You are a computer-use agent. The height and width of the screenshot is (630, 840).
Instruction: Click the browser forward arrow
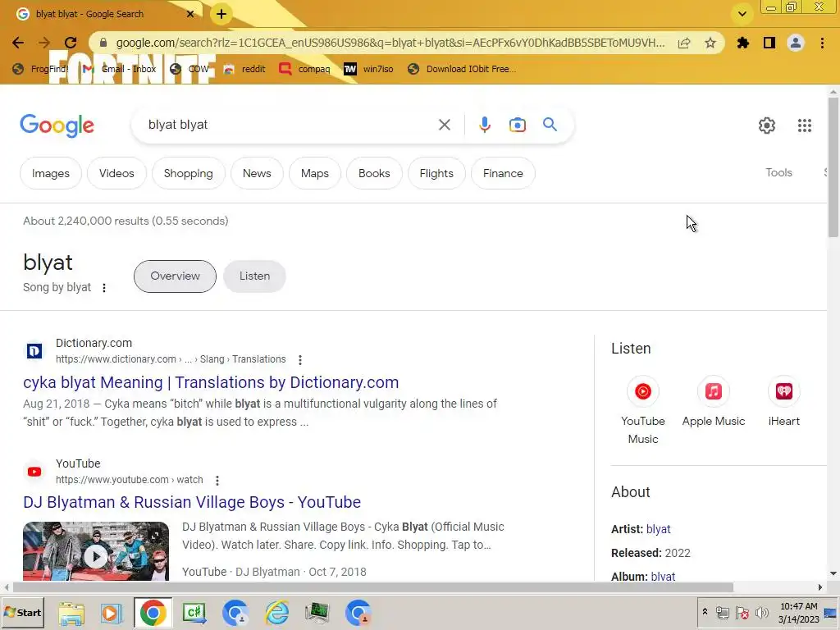click(44, 43)
